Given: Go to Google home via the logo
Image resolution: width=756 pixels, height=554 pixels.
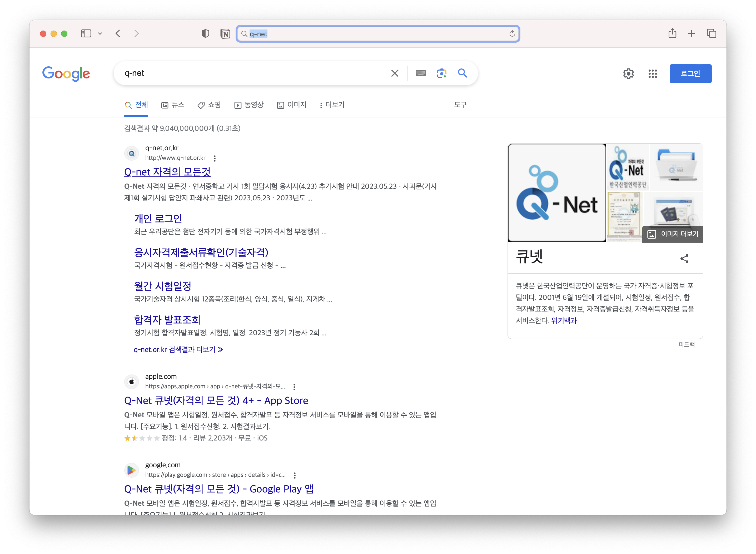Looking at the screenshot, I should click(x=66, y=73).
